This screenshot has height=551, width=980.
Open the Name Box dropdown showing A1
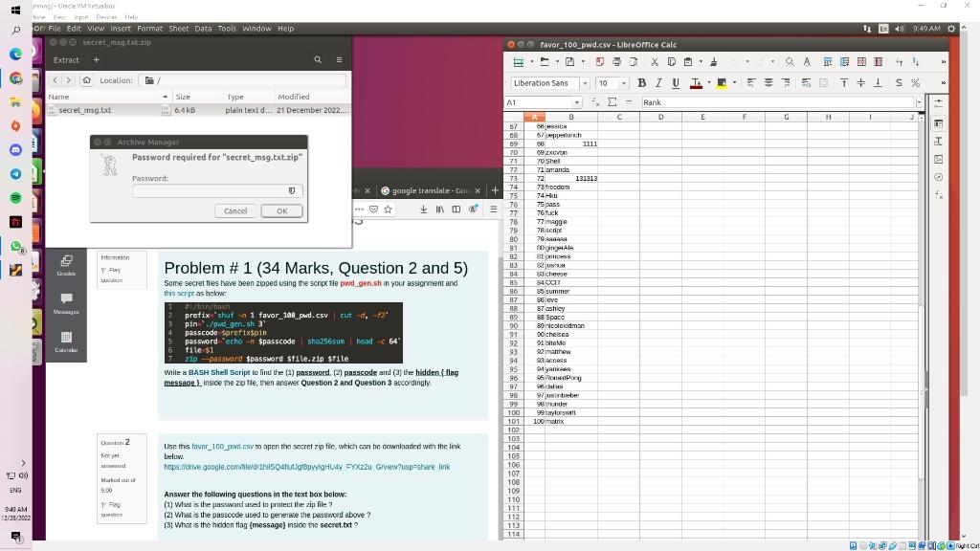[x=577, y=102]
